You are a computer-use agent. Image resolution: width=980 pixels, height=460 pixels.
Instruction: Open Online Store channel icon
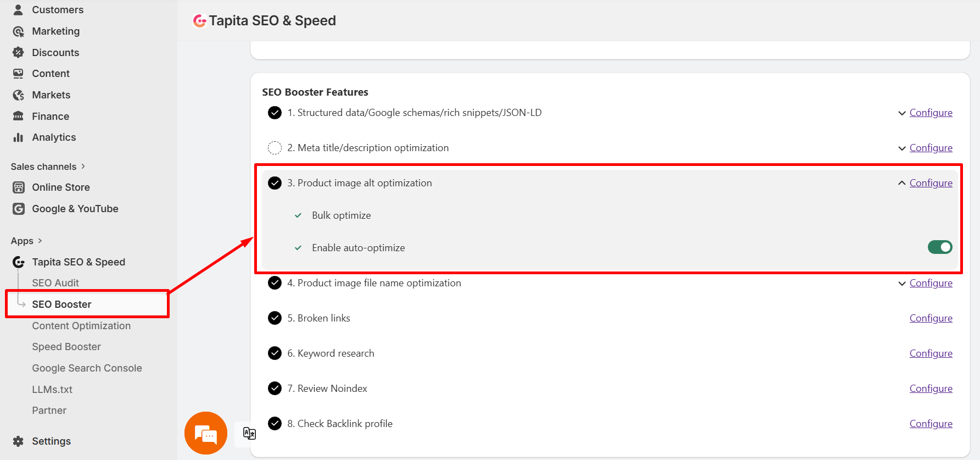(18, 187)
